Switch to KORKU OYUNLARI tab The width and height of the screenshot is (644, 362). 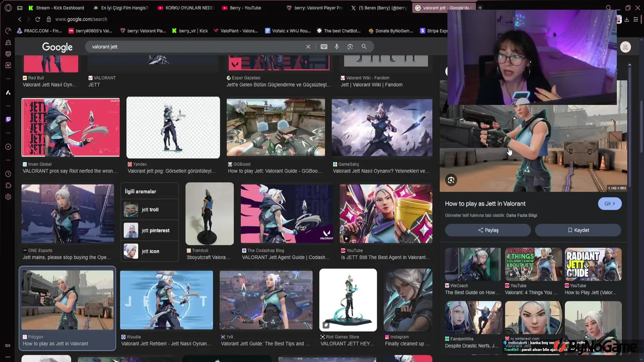[186, 8]
